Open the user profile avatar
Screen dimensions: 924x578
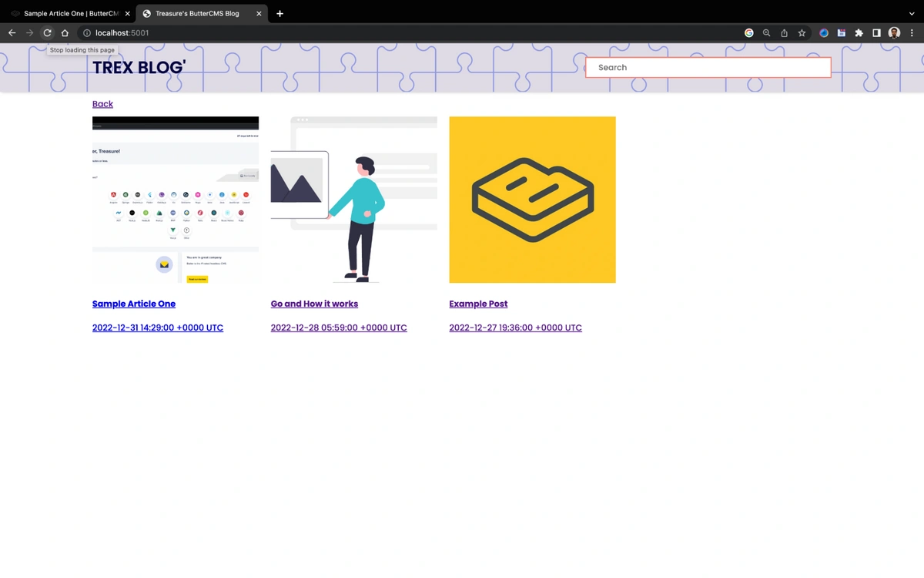click(894, 33)
